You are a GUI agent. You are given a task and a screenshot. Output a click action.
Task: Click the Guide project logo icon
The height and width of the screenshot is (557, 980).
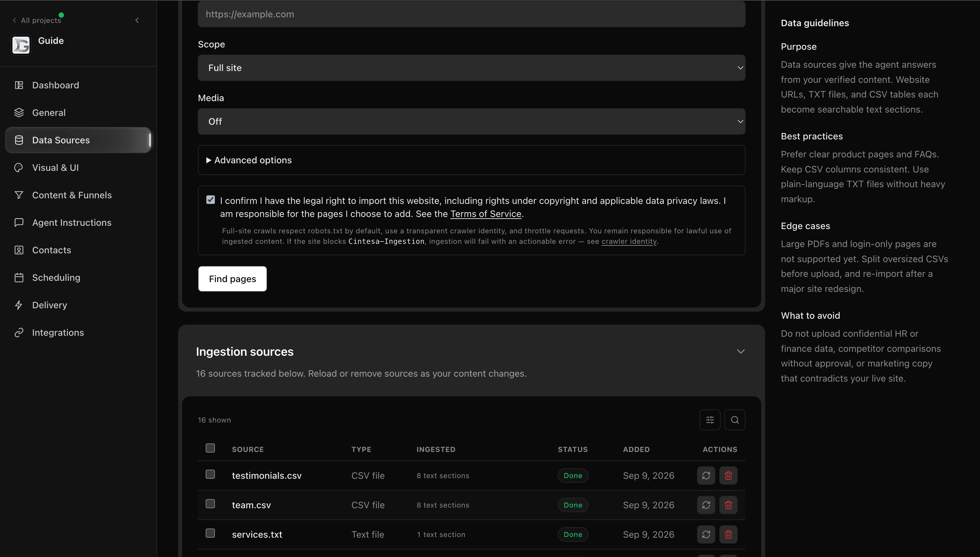[x=21, y=45]
